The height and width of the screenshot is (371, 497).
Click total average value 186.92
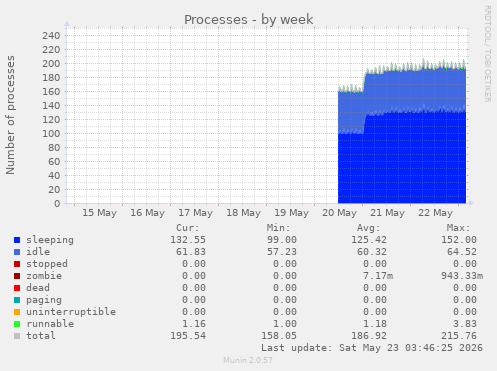(369, 336)
